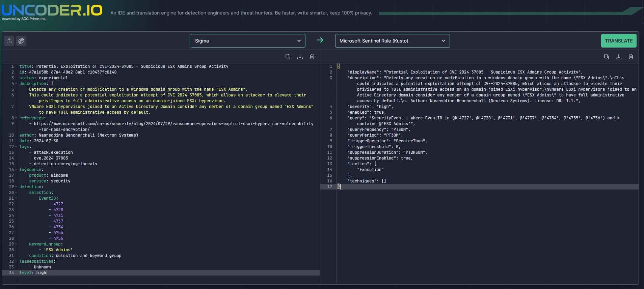Screen dimensions: 644x289
Task: Copy the Sigma input editor content
Action: point(288,57)
